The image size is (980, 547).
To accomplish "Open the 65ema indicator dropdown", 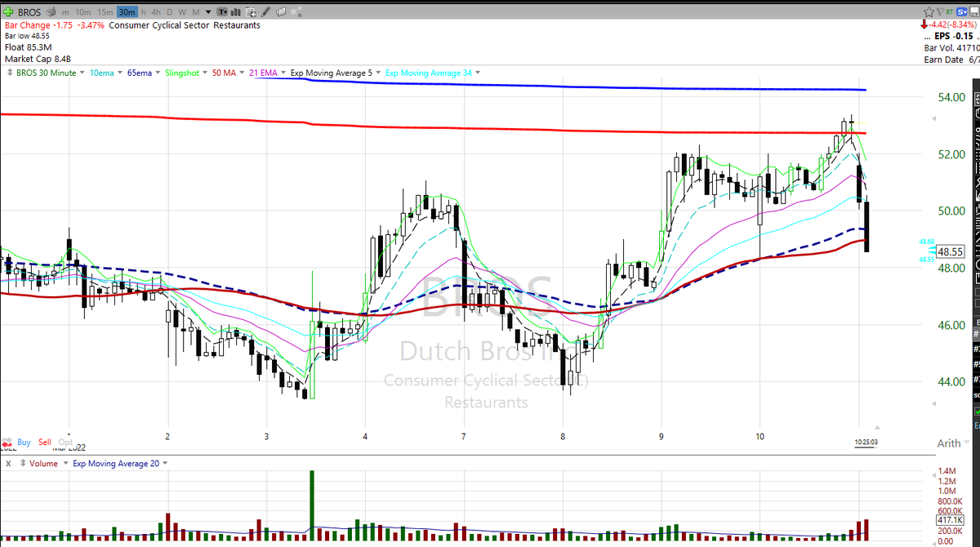I will click(157, 73).
